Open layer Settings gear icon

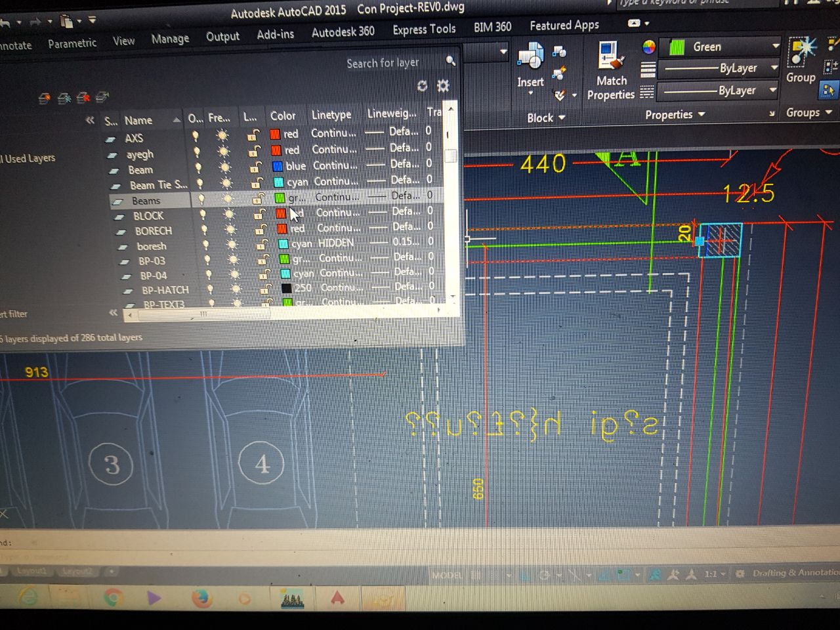[x=443, y=85]
